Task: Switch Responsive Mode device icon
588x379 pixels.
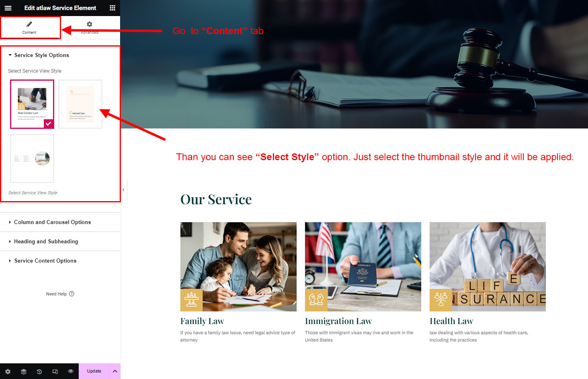Action: click(55, 371)
